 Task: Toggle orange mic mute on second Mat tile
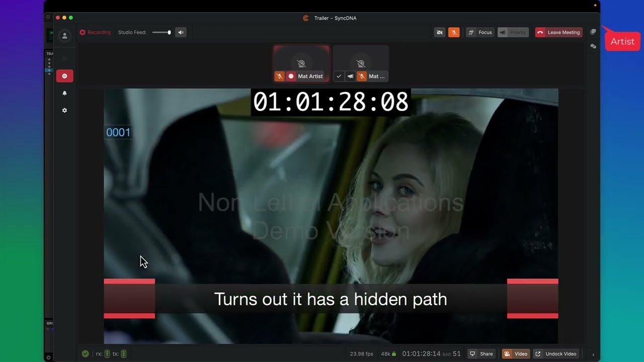tap(361, 76)
